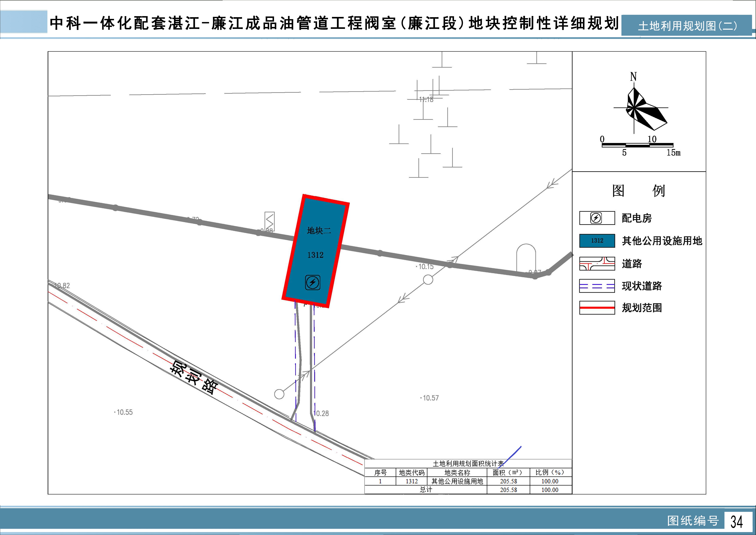Click the road legend symbol
The width and height of the screenshot is (756, 535).
[597, 264]
